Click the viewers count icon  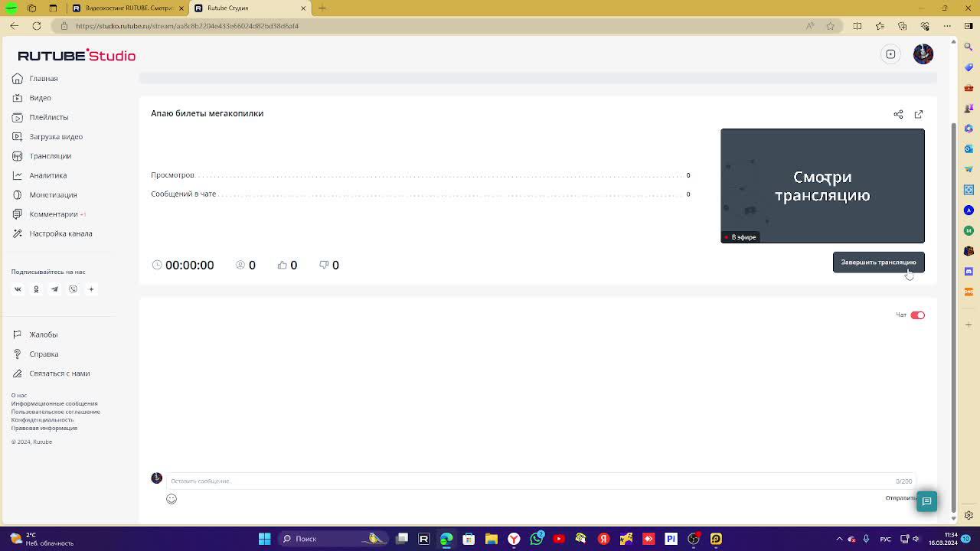pyautogui.click(x=240, y=265)
